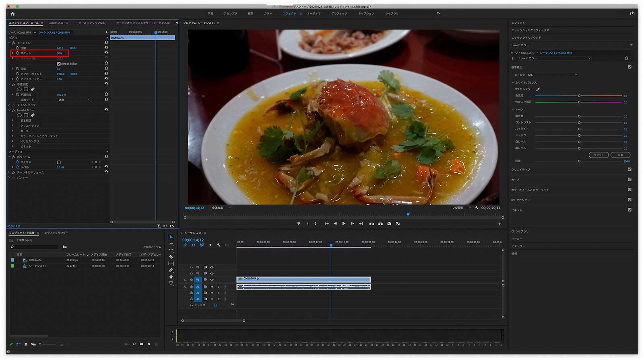Select the Track Select Forward tool
644x361 pixels.
tap(171, 243)
